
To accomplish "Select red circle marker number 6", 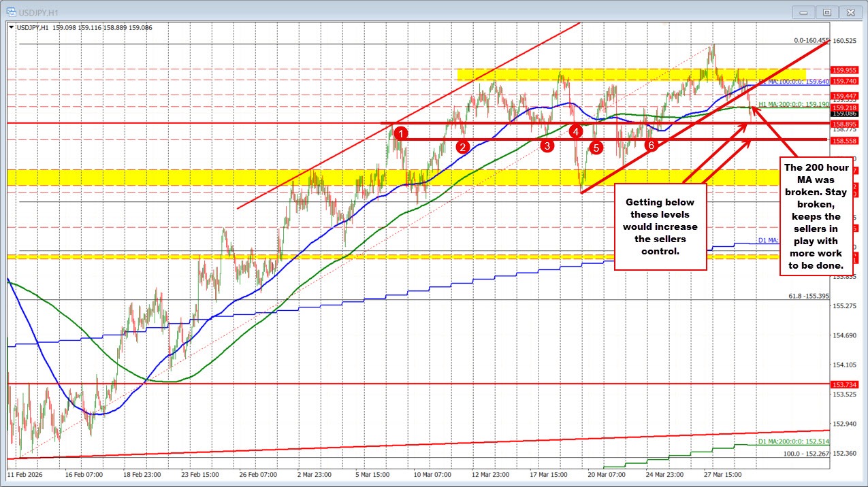I will 650,144.
